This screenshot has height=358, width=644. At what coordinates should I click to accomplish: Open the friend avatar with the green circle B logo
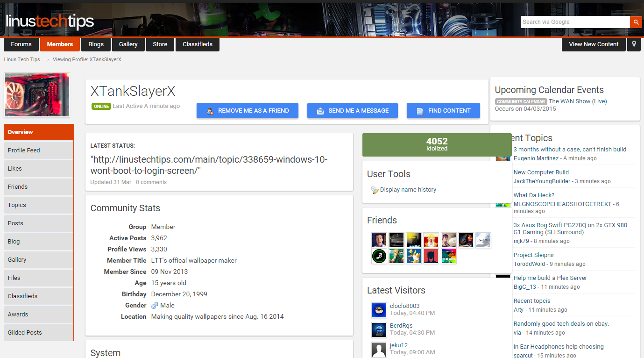coord(379,256)
